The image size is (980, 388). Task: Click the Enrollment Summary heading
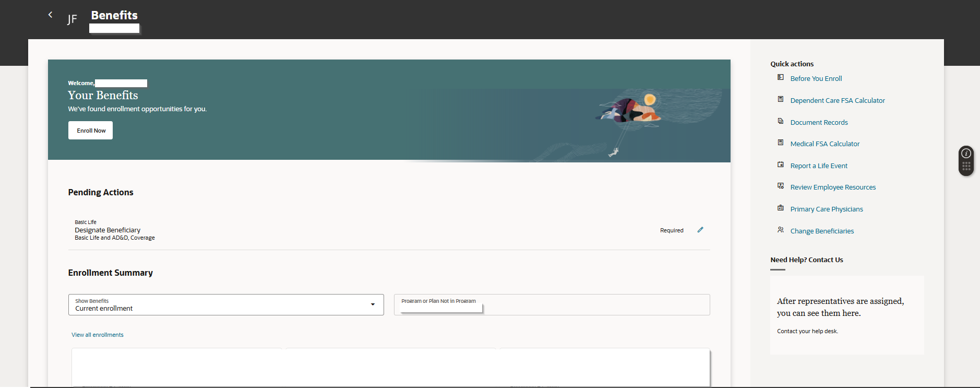[111, 273]
